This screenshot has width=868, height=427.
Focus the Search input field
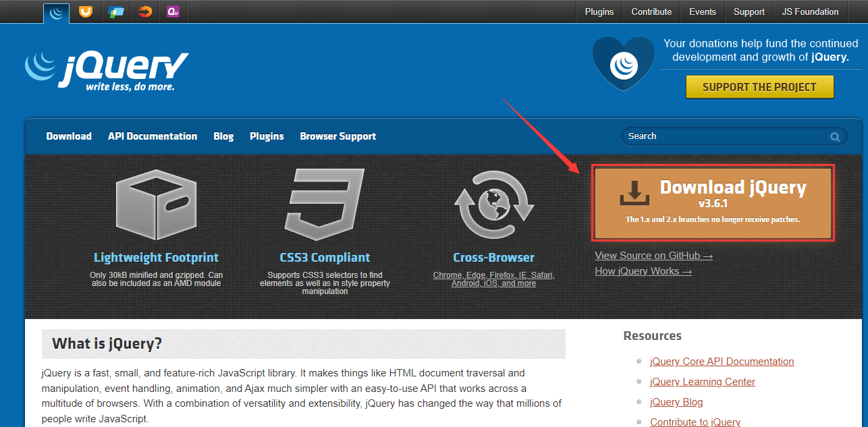(724, 136)
